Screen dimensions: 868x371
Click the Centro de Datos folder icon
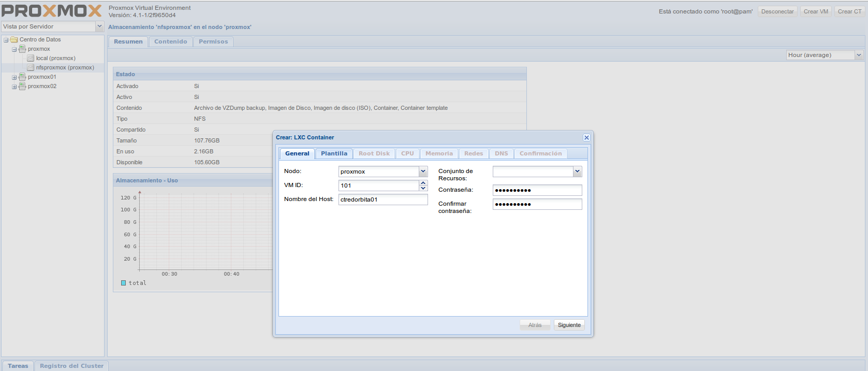[x=14, y=39]
